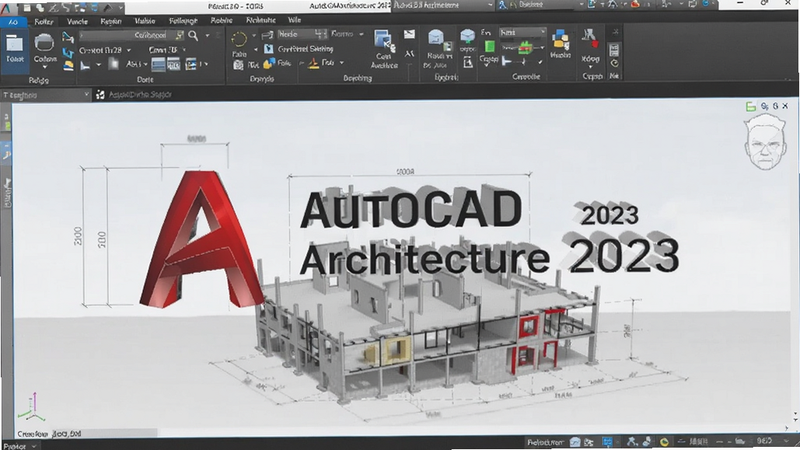Click the calculator icon in the last ribbon panel
The width and height of the screenshot is (800, 450).
tap(614, 49)
